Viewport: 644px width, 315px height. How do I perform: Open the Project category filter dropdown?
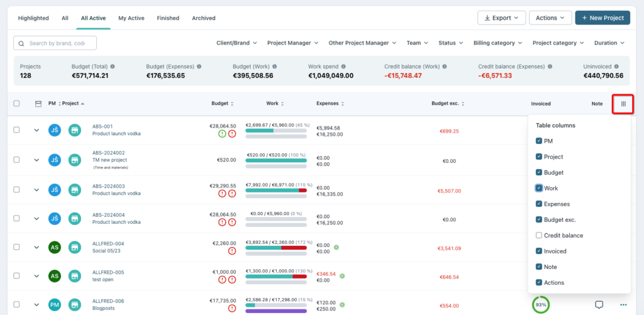point(558,43)
